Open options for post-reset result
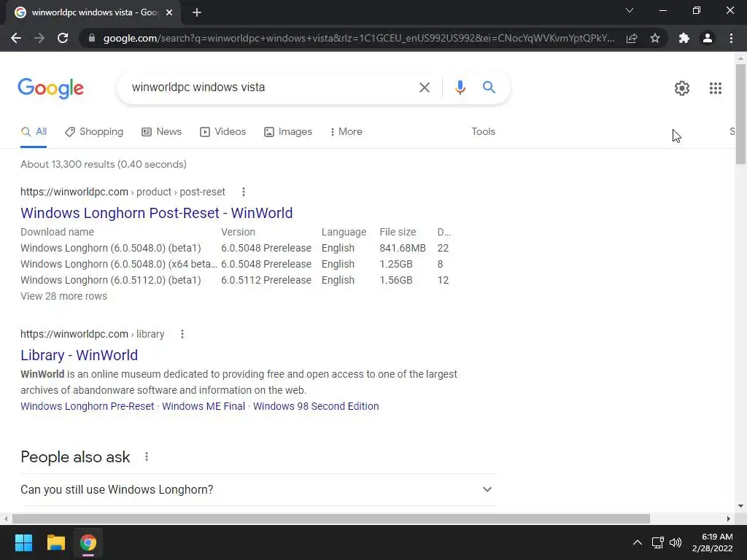The height and width of the screenshot is (560, 747). (244, 192)
